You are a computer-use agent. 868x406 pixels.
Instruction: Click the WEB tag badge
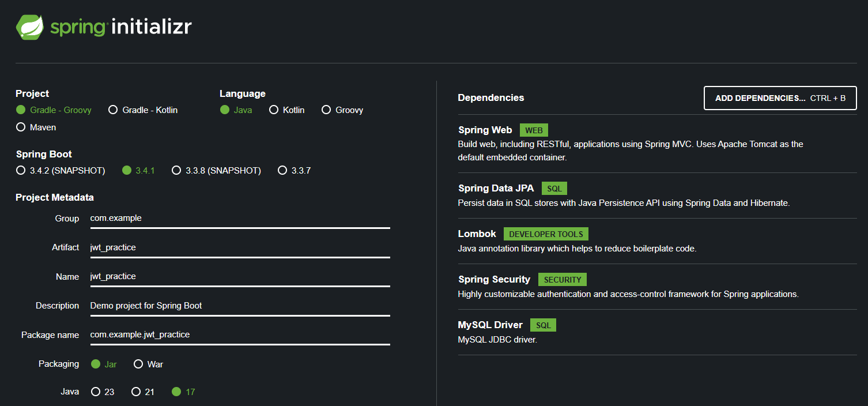534,130
